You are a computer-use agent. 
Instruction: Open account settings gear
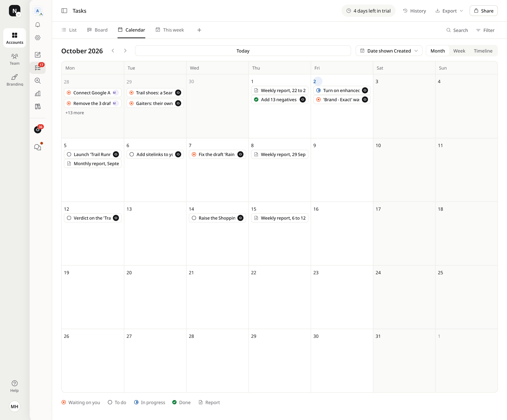pos(38,38)
